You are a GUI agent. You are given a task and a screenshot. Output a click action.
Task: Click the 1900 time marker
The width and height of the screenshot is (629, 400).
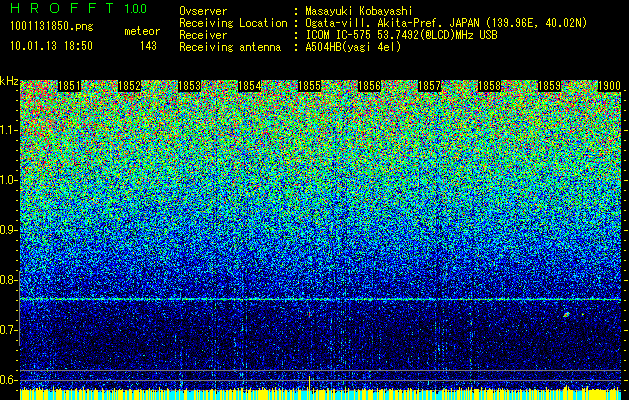(x=609, y=86)
